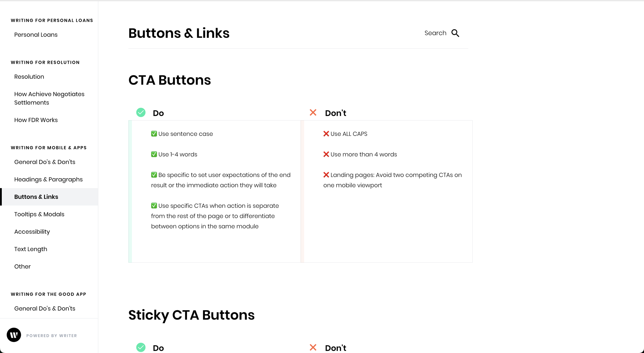
Task: Click the 'Powered by Writer' text
Action: tap(52, 336)
